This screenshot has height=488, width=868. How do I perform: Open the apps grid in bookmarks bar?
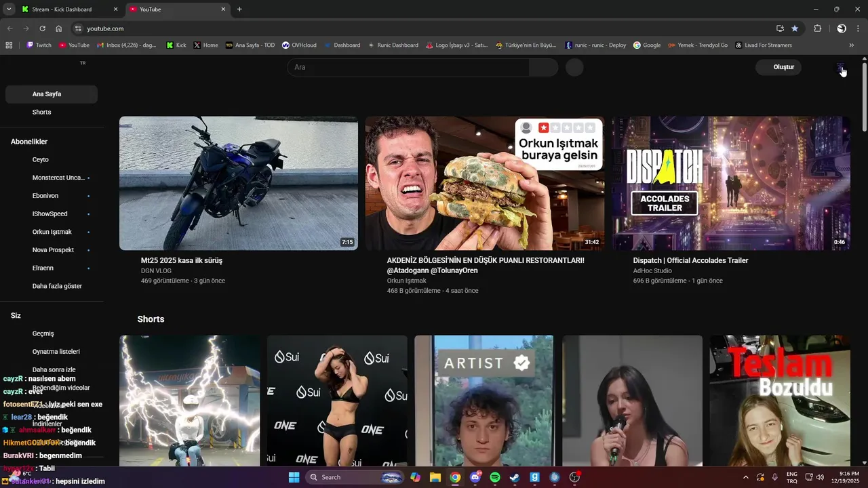coord(9,45)
